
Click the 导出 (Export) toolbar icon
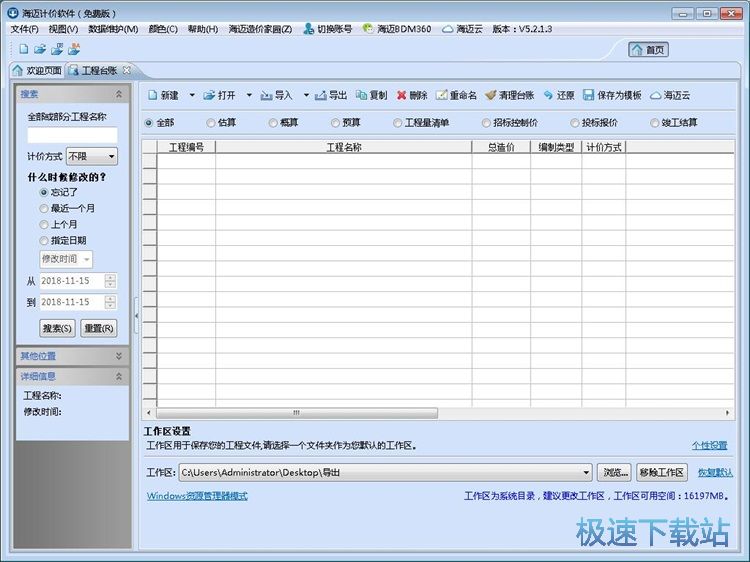(320, 96)
